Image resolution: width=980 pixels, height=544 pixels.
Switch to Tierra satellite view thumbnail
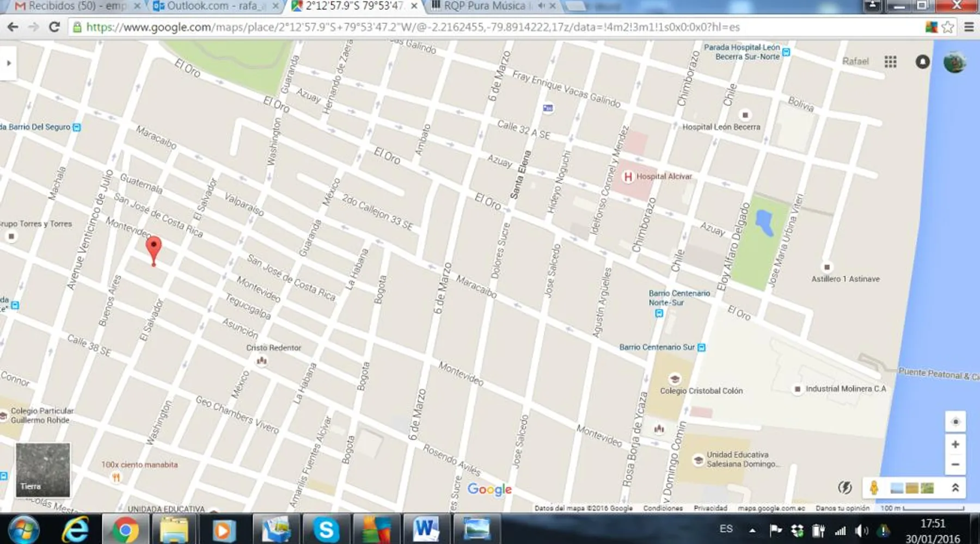(x=43, y=470)
